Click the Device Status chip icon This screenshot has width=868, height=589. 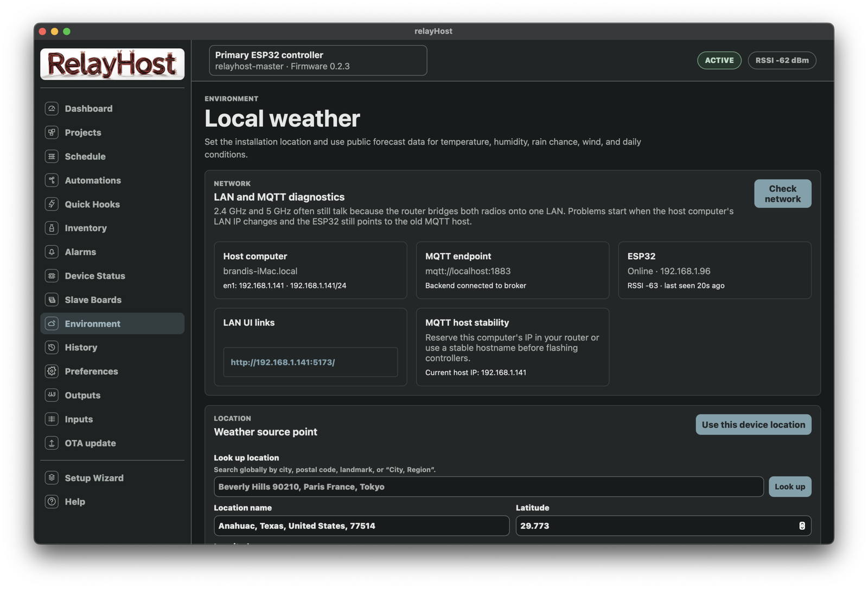point(52,276)
